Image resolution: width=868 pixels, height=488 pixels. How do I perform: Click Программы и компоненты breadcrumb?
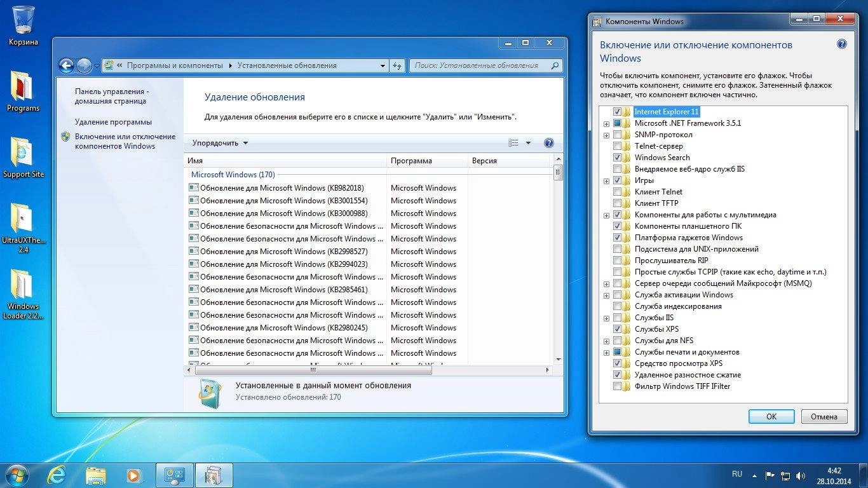(x=175, y=65)
